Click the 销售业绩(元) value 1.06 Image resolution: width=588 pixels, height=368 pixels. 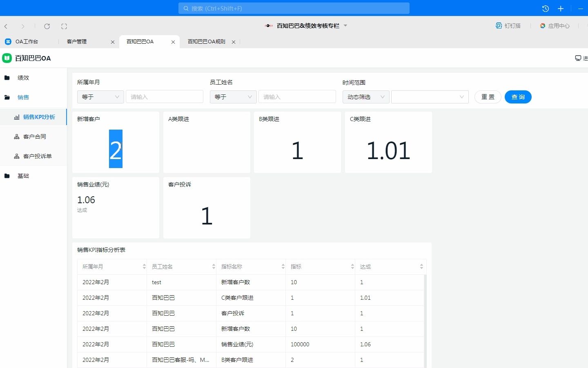click(86, 200)
